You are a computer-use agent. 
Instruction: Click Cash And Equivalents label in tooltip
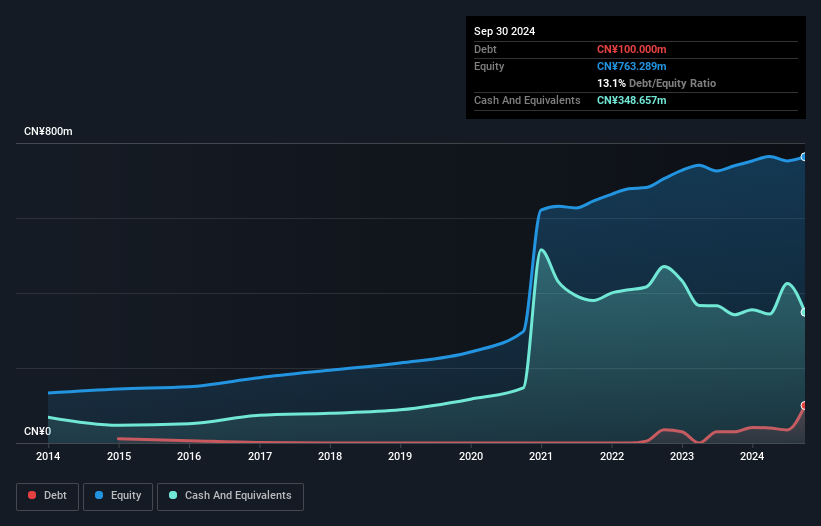coord(527,100)
